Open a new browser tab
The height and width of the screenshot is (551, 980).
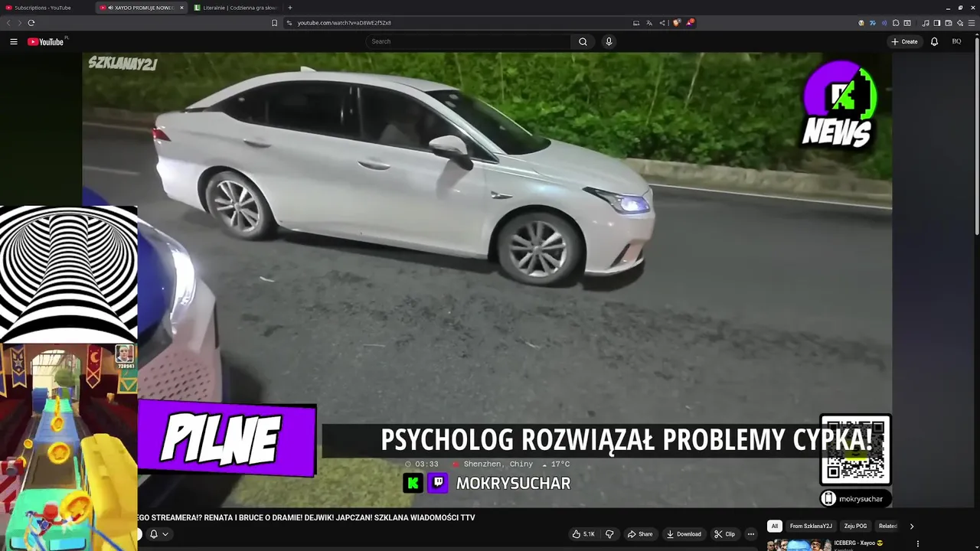click(x=289, y=8)
